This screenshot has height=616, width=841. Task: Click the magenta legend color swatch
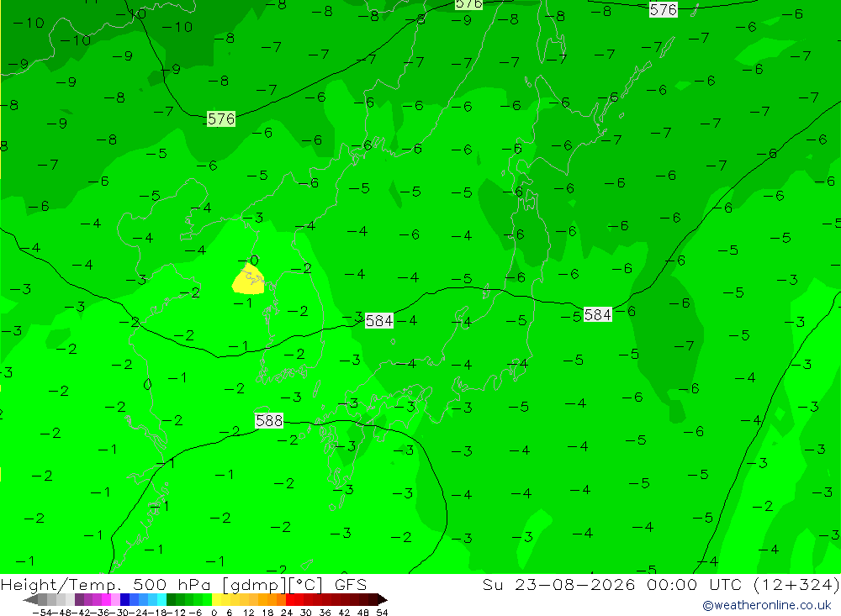click(x=106, y=599)
